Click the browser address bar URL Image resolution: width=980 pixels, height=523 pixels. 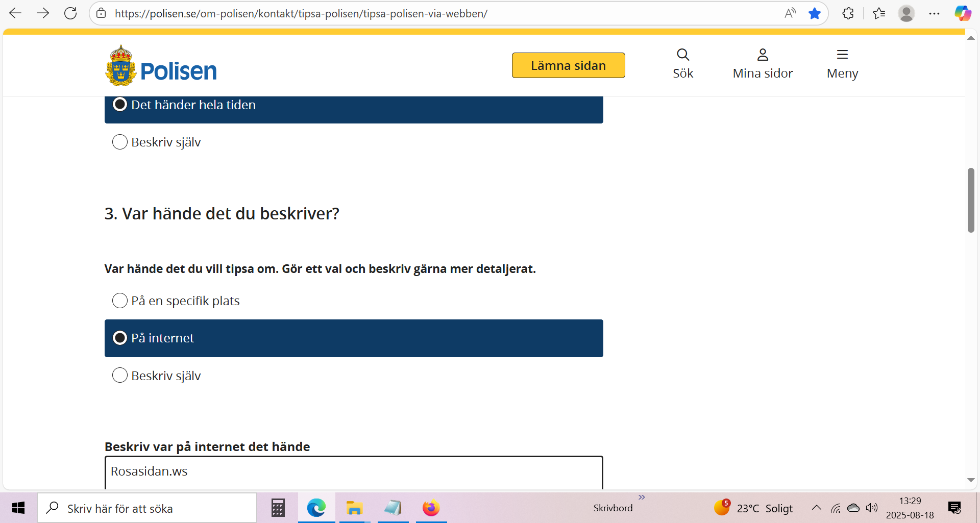click(x=301, y=14)
